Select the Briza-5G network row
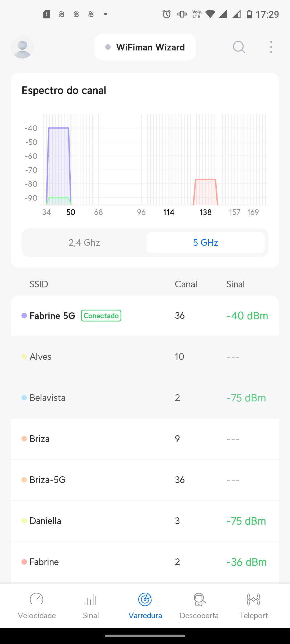This screenshot has width=290, height=644. click(x=145, y=480)
